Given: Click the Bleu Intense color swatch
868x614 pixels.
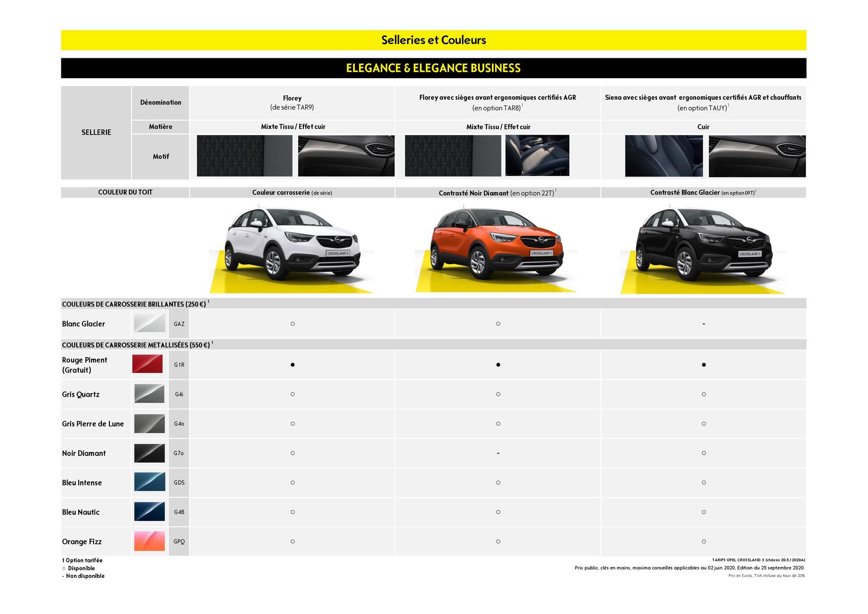Looking at the screenshot, I should tap(149, 482).
